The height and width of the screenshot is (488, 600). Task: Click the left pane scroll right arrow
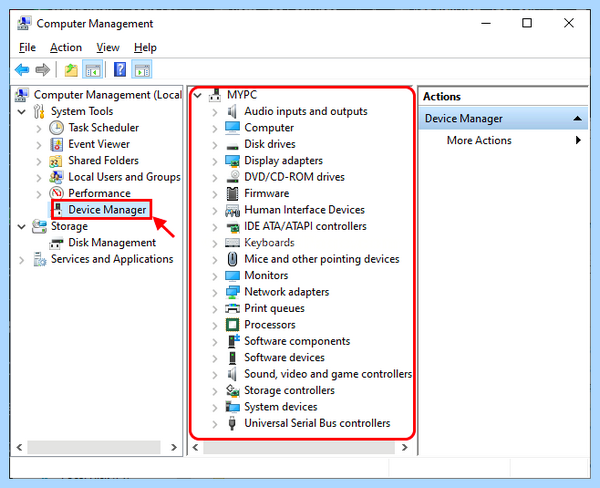click(x=174, y=447)
